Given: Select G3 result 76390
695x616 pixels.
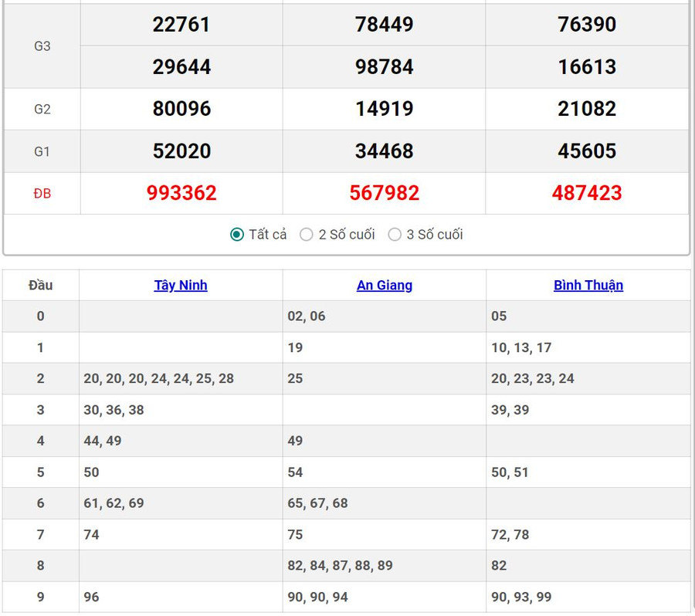Looking at the screenshot, I should 587,25.
